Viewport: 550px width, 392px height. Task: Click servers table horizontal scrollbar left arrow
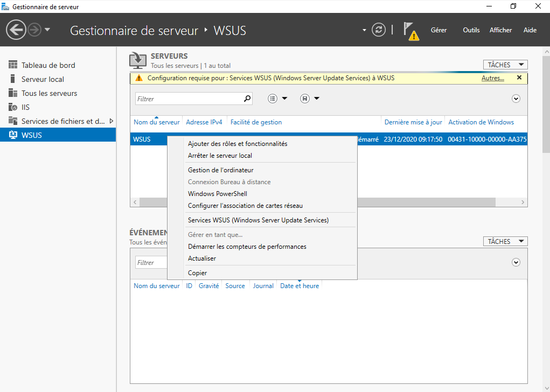click(135, 202)
